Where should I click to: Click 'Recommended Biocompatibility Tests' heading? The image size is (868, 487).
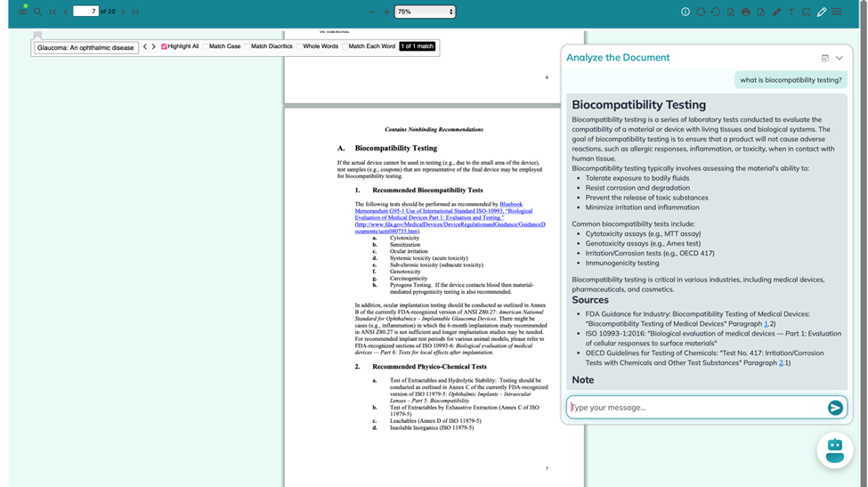(x=427, y=191)
